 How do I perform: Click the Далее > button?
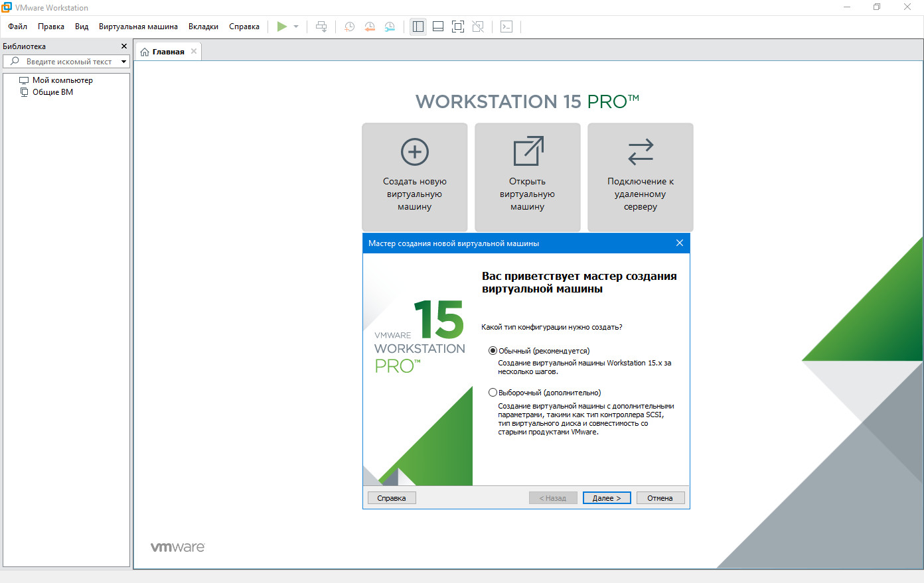point(607,498)
